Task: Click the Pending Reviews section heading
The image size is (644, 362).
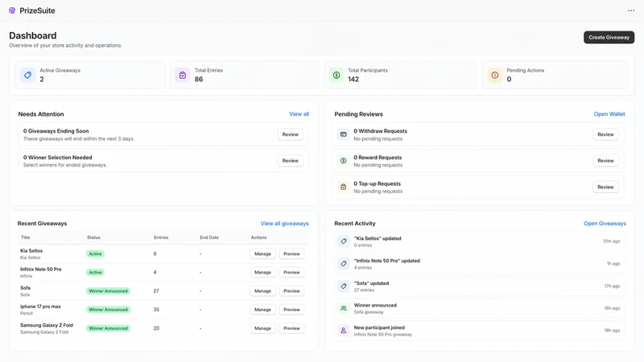Action: pos(358,114)
